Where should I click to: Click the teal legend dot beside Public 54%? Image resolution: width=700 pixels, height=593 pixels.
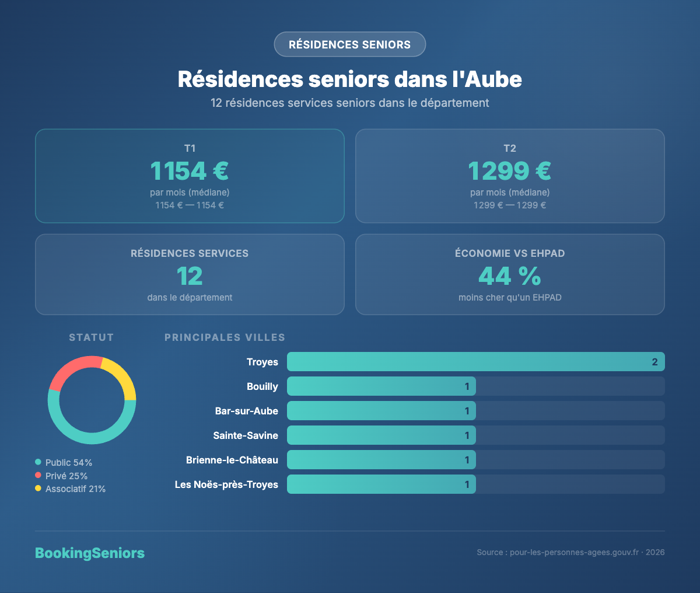(38, 462)
